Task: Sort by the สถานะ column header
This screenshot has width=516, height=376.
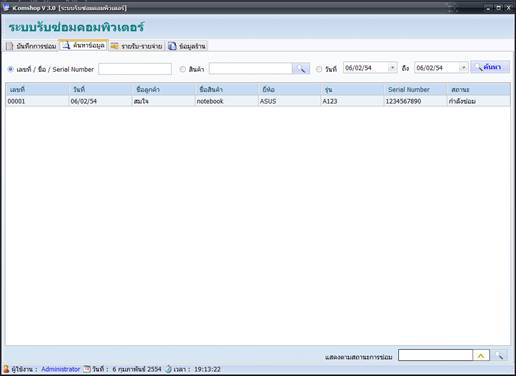Action: (479, 89)
